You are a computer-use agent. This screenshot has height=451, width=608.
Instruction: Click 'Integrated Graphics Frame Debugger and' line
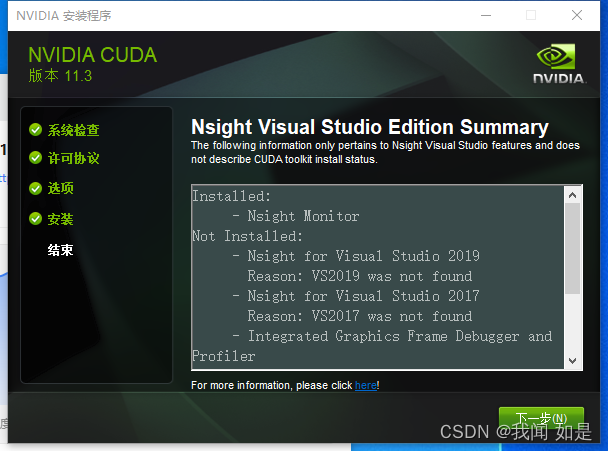coord(400,336)
